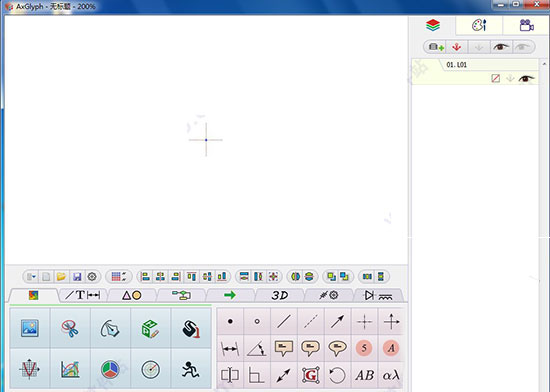Insert the numbered circle label 5

[364, 348]
